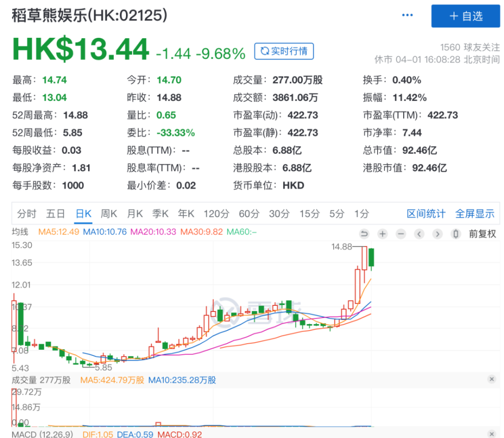Zoom out chart with minus icon

(x=401, y=234)
